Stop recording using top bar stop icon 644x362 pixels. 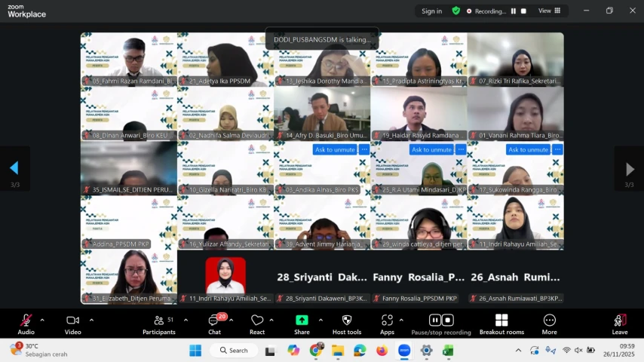coord(523,11)
